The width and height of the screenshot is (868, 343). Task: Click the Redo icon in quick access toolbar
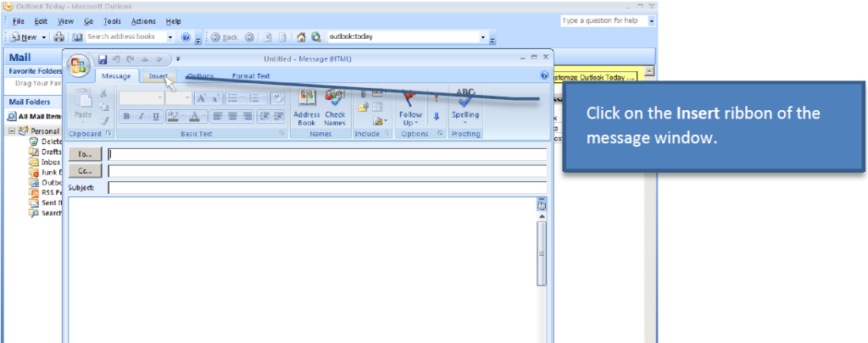tap(131, 58)
